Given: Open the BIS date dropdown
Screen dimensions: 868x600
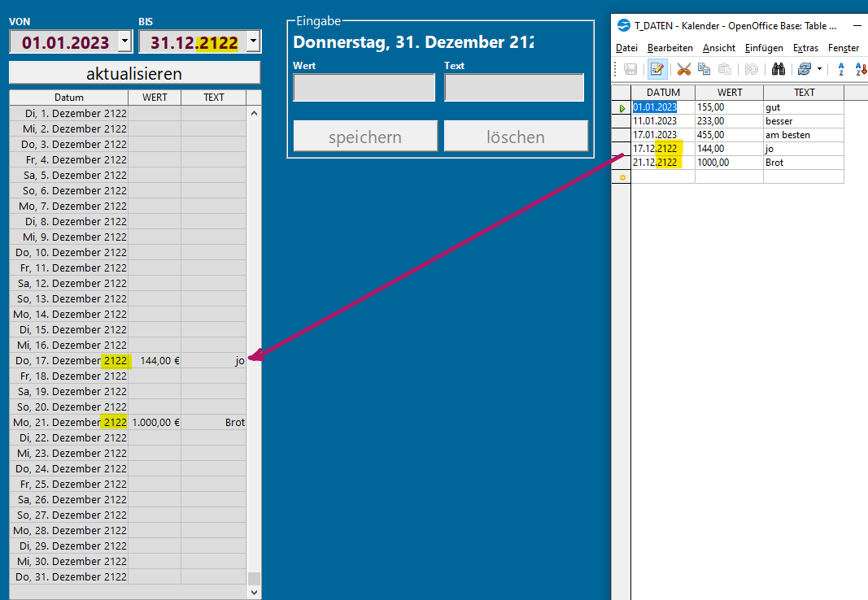Looking at the screenshot, I should 254,41.
